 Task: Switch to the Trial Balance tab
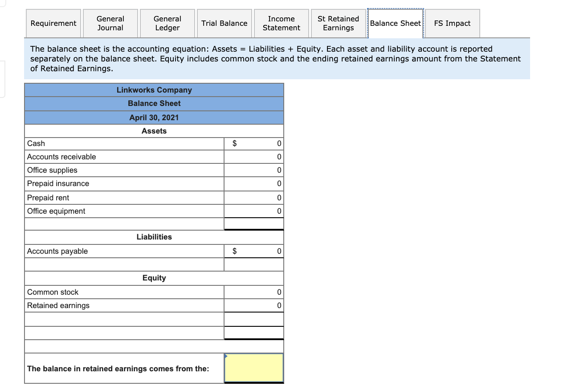tap(224, 23)
